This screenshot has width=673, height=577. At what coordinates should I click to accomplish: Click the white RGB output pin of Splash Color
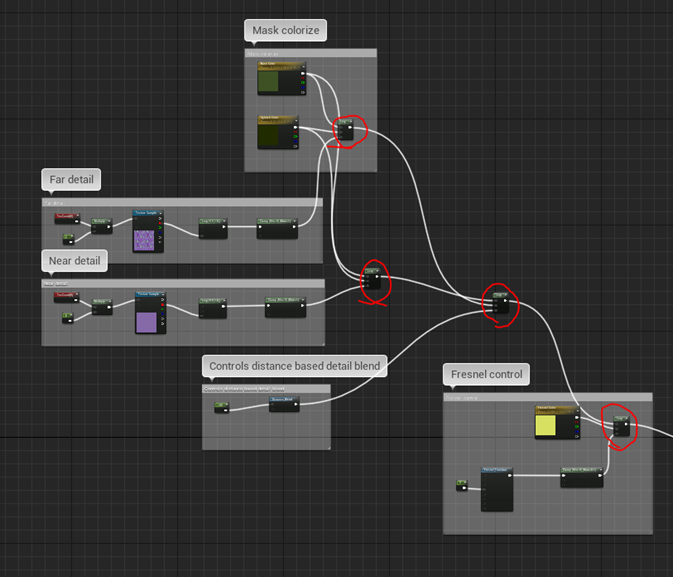coord(295,128)
